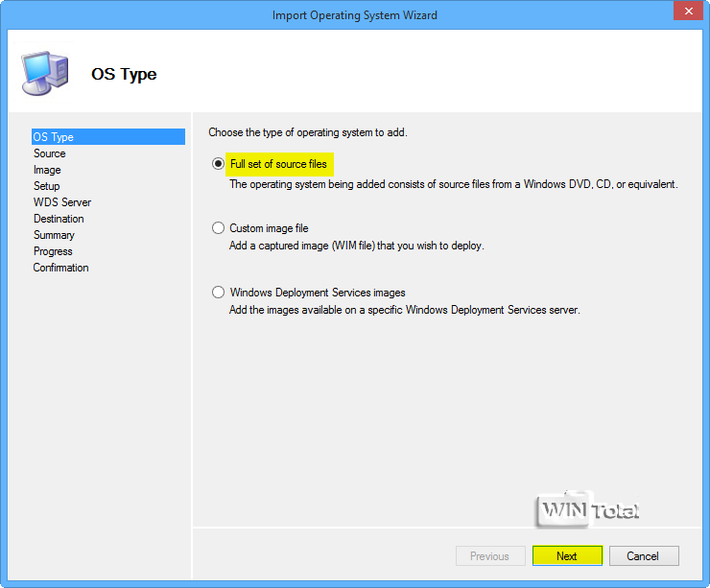Viewport: 710px width, 588px height.
Task: Close the Import Operating System Wizard window
Action: point(685,12)
